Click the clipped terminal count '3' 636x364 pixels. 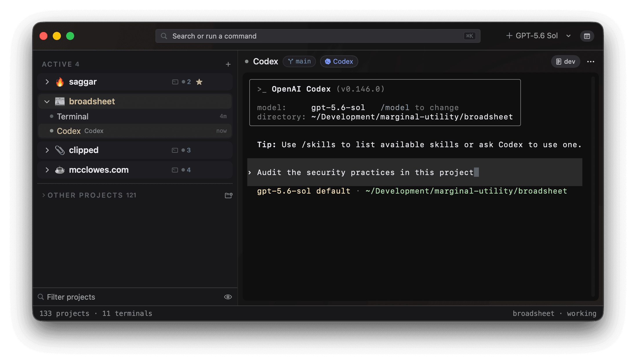[x=189, y=150]
